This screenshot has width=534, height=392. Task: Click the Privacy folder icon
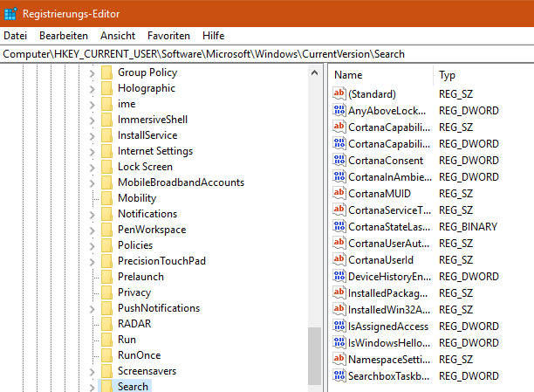coord(107,292)
